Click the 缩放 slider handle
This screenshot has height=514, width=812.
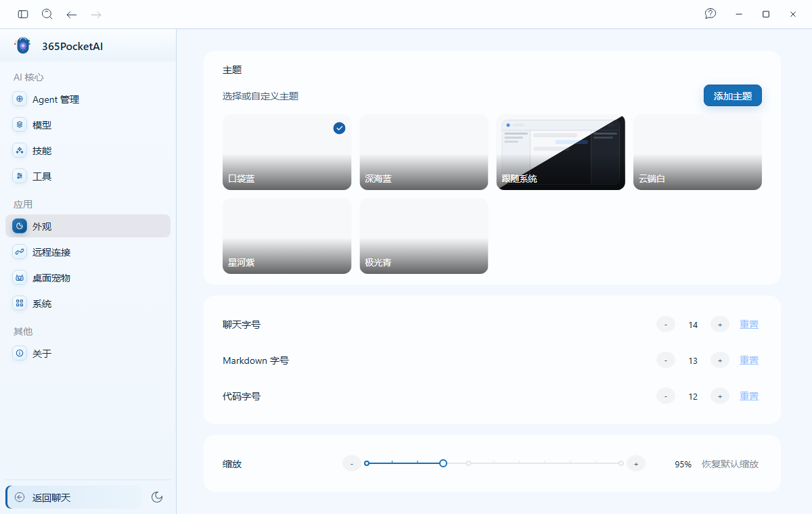coord(443,463)
